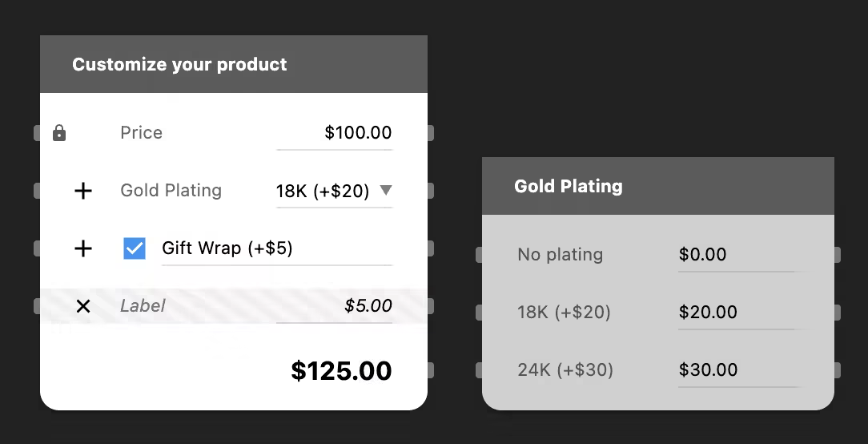The height and width of the screenshot is (444, 868).
Task: Click the 24K $30.00 value field
Action: [737, 370]
